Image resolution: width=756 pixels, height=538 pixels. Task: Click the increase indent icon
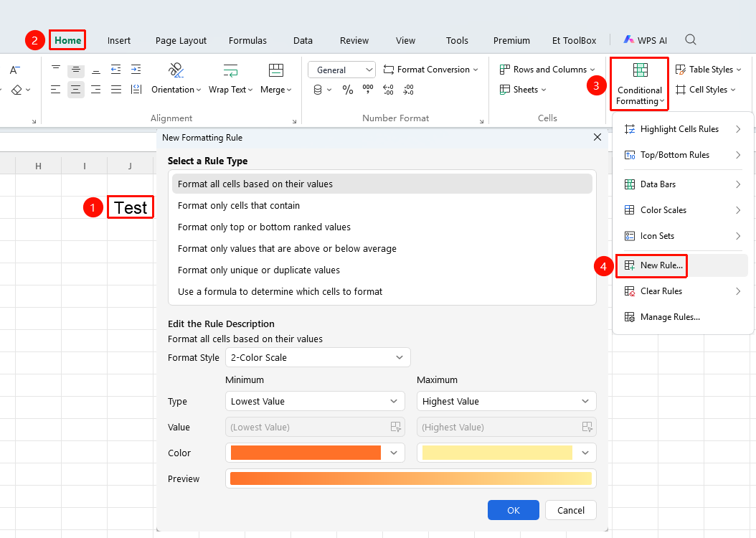(x=136, y=70)
